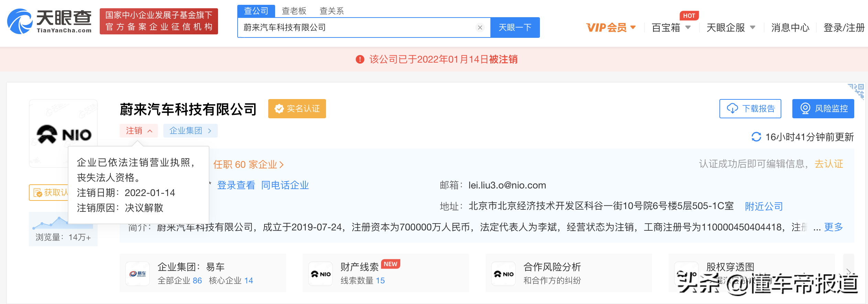Click the email lei.liu3.o@nio.com
Screen dimensions: 868x304
point(507,185)
